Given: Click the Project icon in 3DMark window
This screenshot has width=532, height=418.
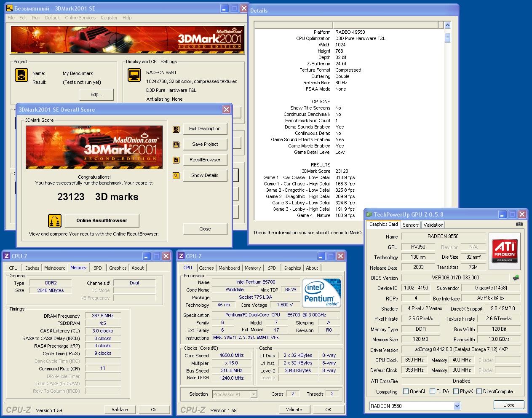Looking at the screenshot, I should pos(21,75).
